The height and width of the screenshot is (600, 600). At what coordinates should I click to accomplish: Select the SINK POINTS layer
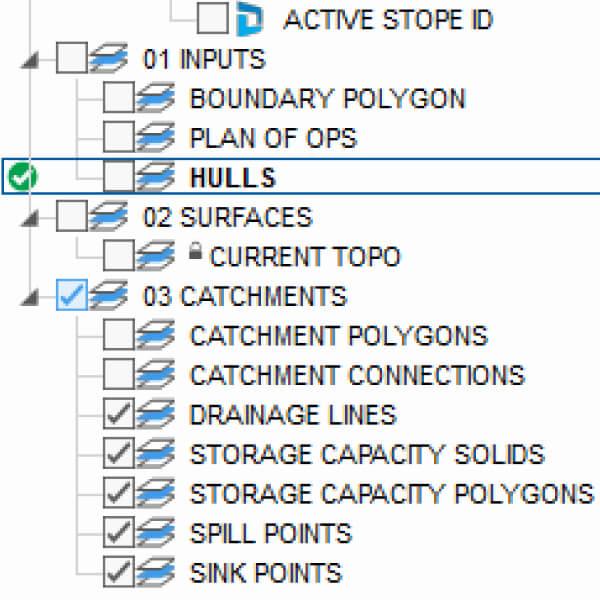point(266,573)
